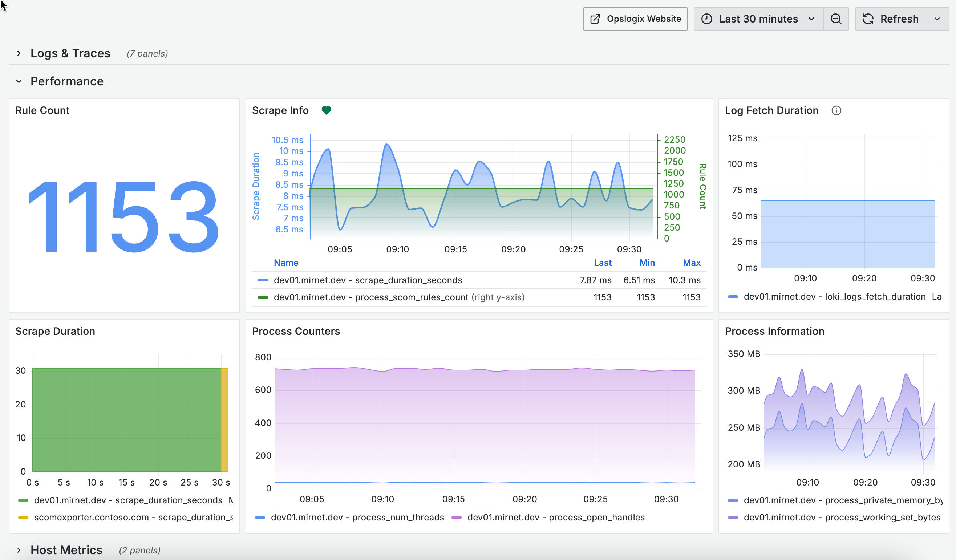Click the circular refresh arrow icon
Screen dimensions: 956x560
pos(869,19)
